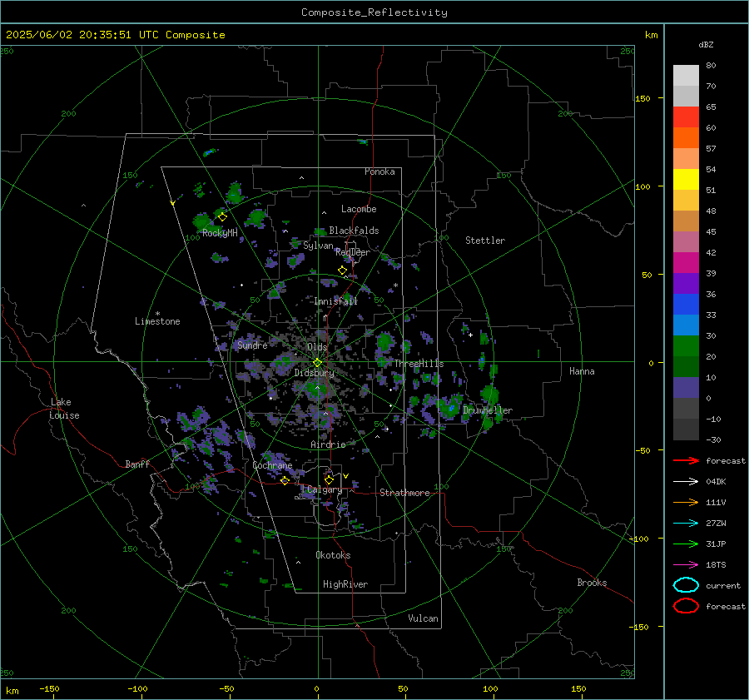Pick the bright green dBZ legend swatch
This screenshot has height=700, width=749.
point(686,345)
